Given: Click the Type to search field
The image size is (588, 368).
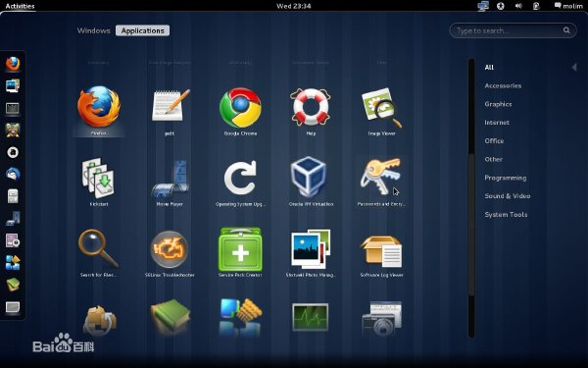Looking at the screenshot, I should [x=513, y=30].
